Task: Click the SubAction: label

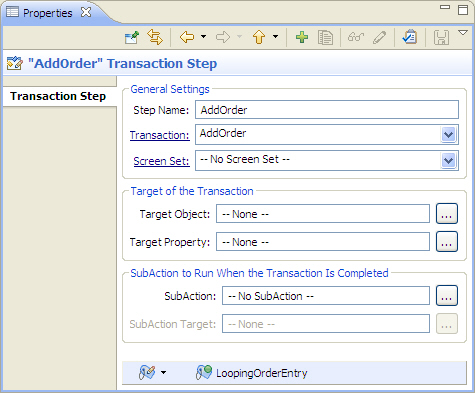Action: (190, 296)
